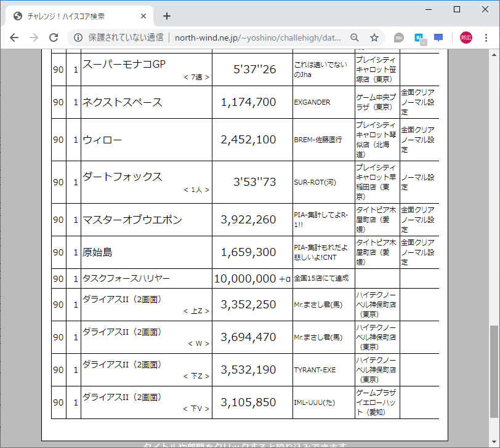The image size is (500, 448).
Task: Click score 10,000,000 +α
Action: coord(252,279)
